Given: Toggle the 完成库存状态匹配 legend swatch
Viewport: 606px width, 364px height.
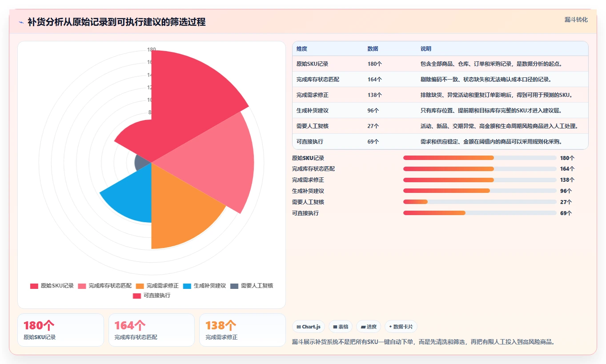Looking at the screenshot, I should point(82,286).
